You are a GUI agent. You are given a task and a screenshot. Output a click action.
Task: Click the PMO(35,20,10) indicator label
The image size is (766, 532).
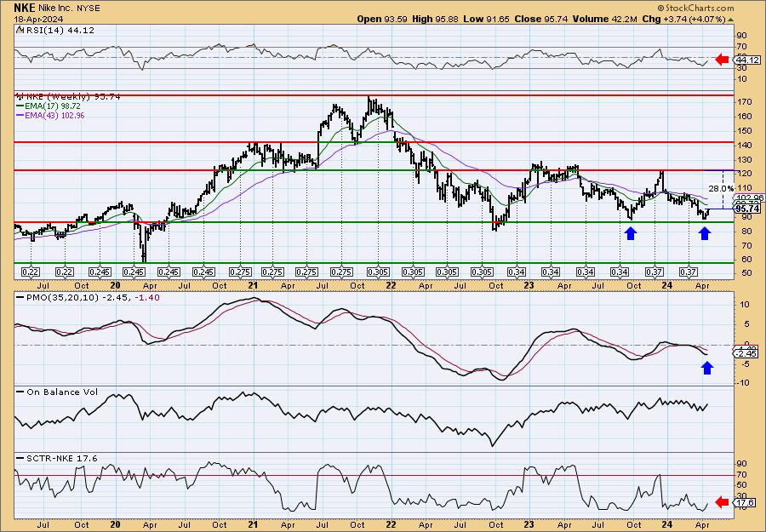(94, 298)
